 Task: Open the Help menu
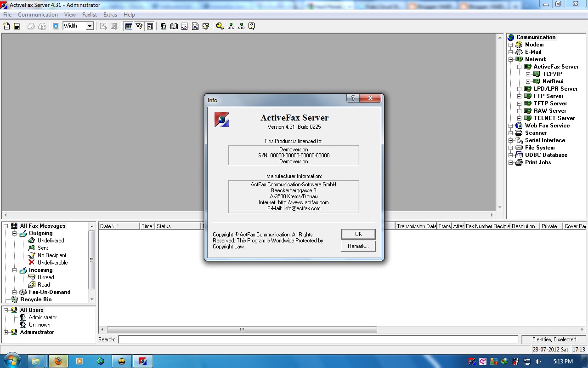pos(129,15)
